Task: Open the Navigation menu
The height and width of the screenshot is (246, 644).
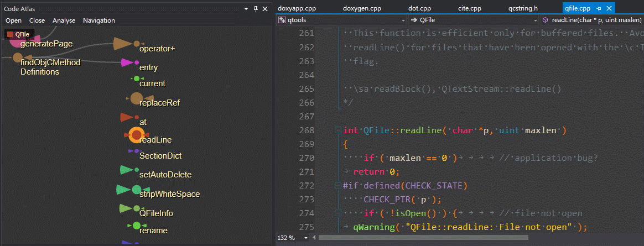Action: 99,20
